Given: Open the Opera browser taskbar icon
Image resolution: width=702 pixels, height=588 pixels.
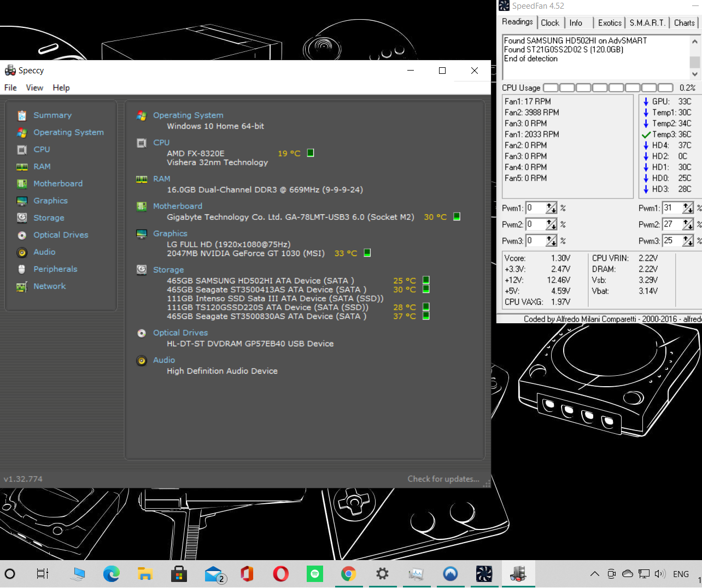Looking at the screenshot, I should (x=281, y=574).
